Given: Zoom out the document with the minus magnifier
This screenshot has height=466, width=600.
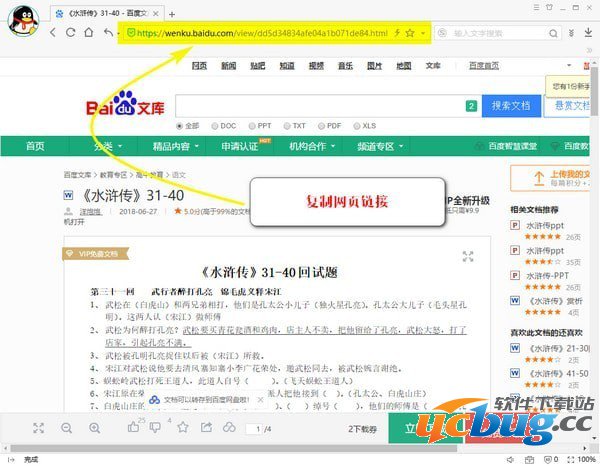Looking at the screenshot, I should click(67, 428).
